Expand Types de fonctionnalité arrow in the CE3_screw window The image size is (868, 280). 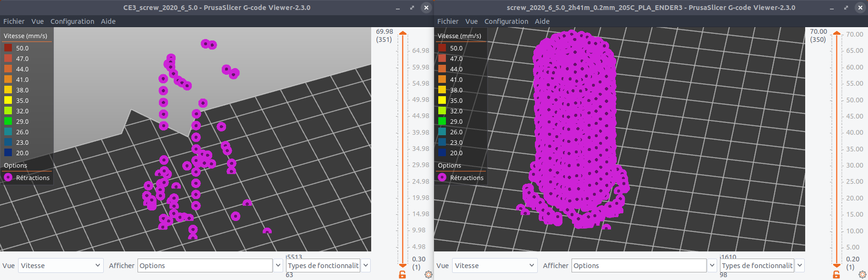click(x=366, y=266)
